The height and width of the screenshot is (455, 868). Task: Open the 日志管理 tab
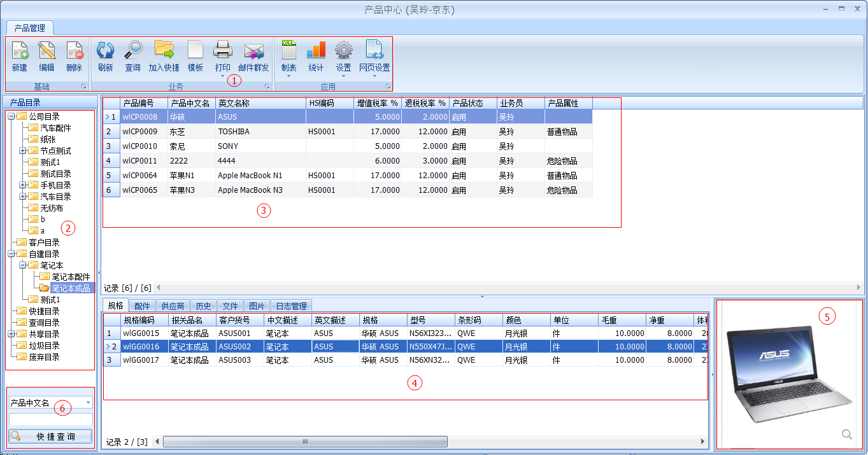[x=291, y=306]
